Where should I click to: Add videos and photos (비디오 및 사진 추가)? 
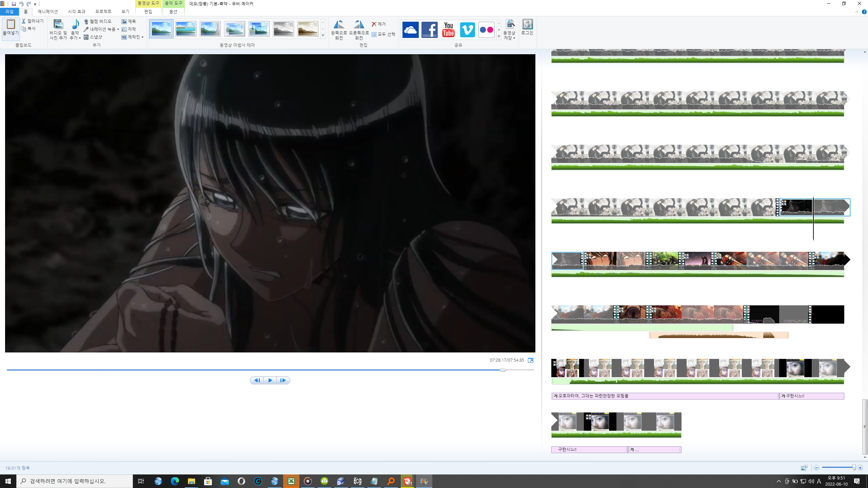(58, 29)
